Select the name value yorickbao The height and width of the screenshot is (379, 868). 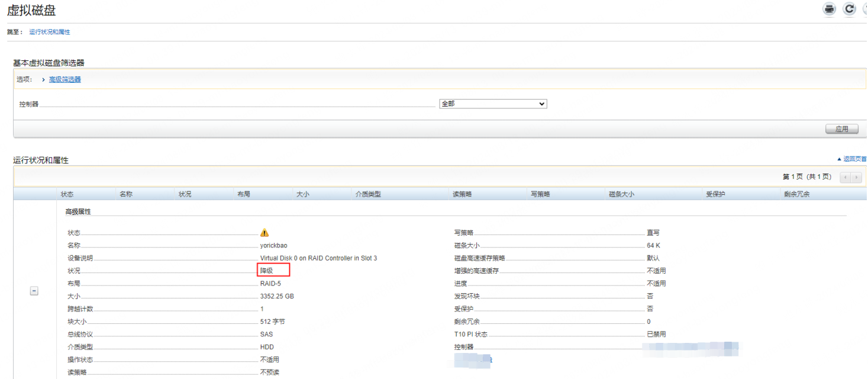point(274,245)
